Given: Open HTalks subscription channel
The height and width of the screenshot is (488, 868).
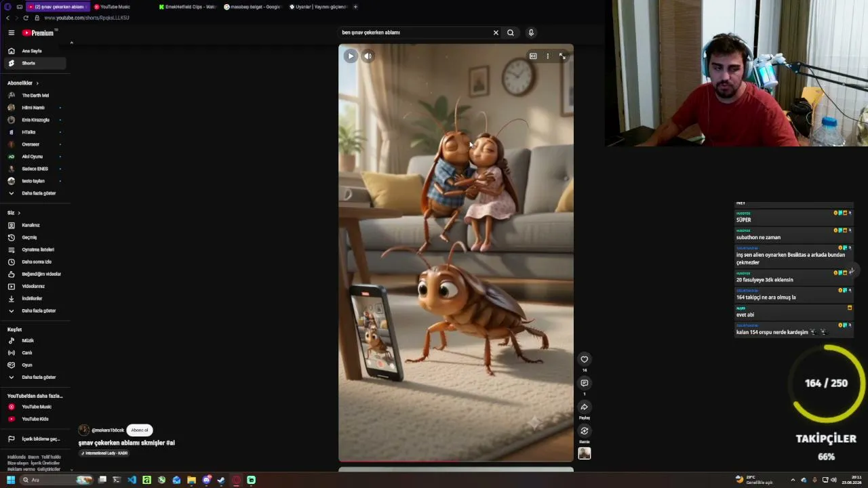Looking at the screenshot, I should [34, 132].
